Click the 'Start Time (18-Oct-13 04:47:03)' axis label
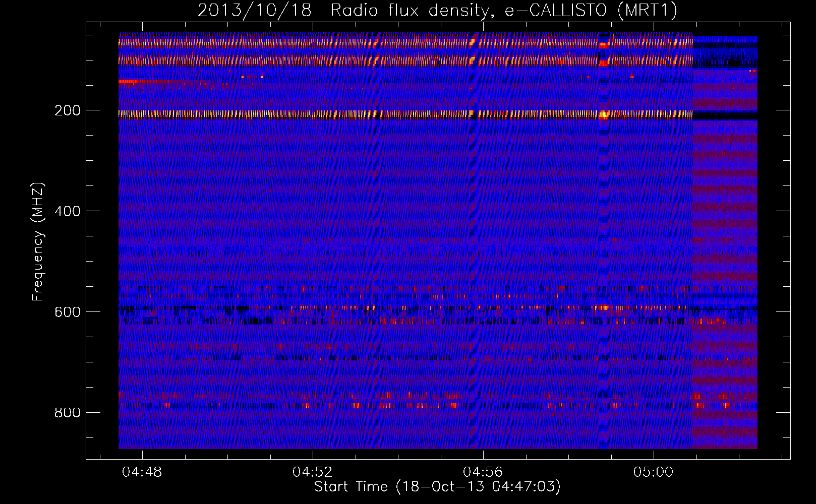 (437, 487)
